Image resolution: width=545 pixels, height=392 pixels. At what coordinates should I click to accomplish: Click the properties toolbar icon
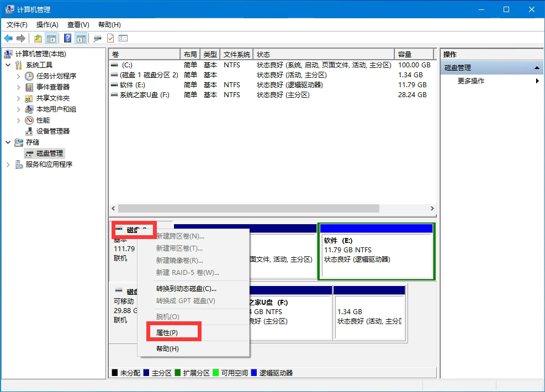tap(97, 38)
